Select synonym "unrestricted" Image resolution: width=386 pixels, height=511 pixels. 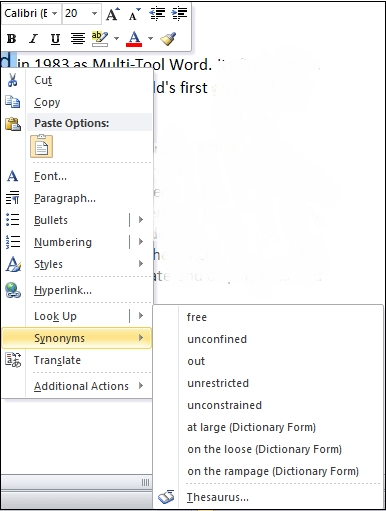(218, 383)
